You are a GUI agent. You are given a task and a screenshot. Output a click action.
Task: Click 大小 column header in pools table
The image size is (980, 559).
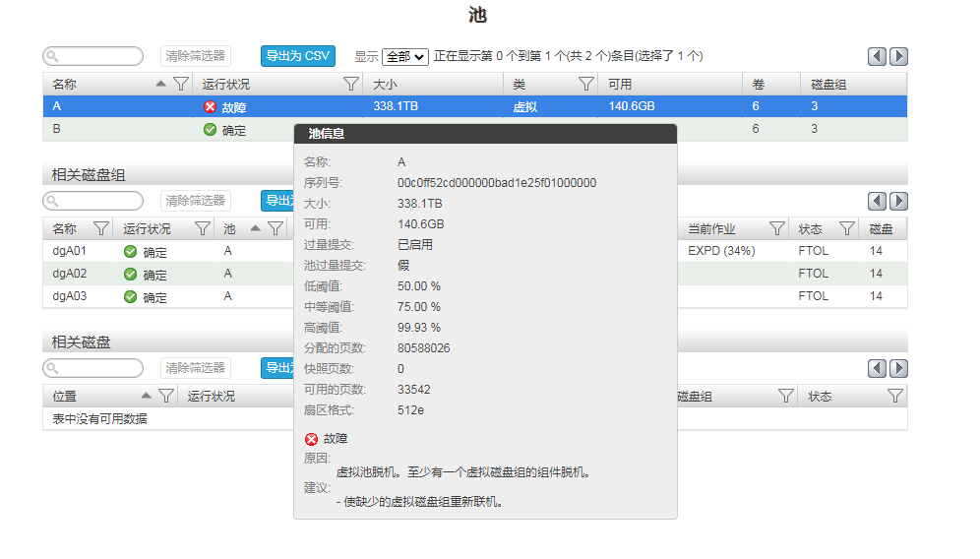coord(385,85)
